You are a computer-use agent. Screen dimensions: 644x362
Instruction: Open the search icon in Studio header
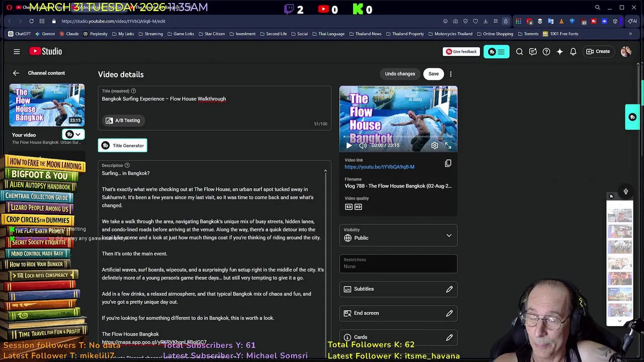click(x=519, y=51)
